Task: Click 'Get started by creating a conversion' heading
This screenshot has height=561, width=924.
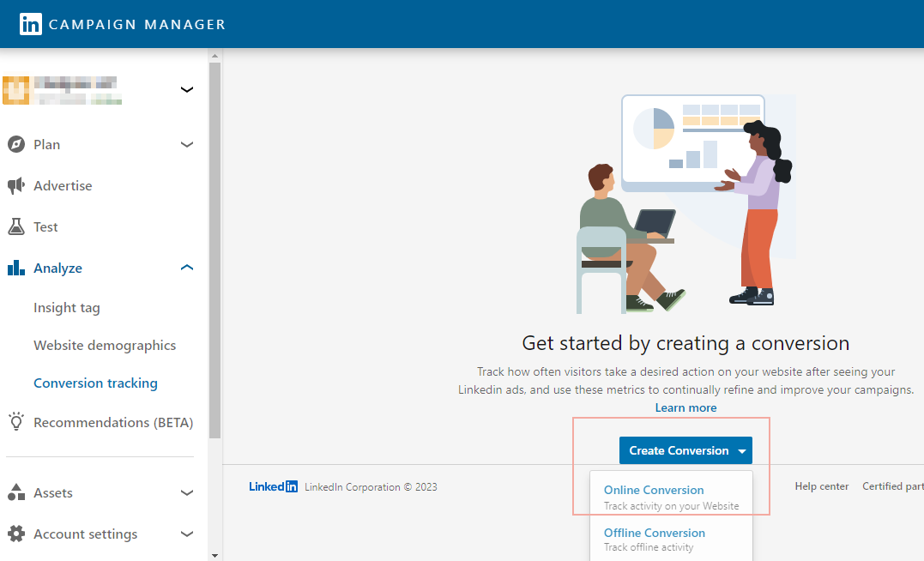Action: click(x=685, y=343)
